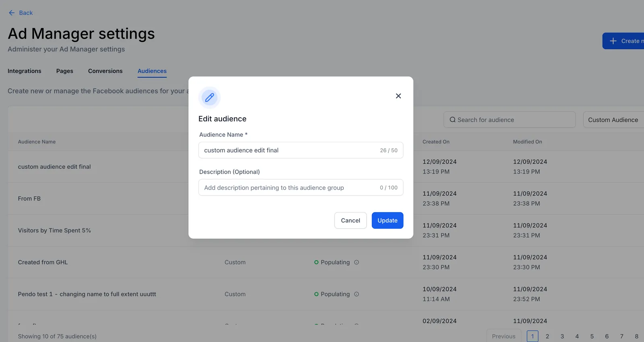Go to page 6

607,336
